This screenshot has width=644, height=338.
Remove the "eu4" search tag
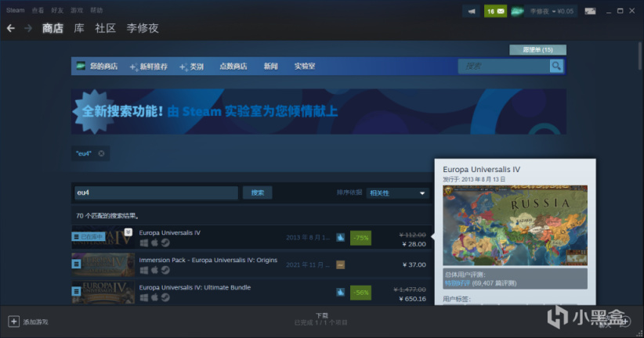[101, 153]
